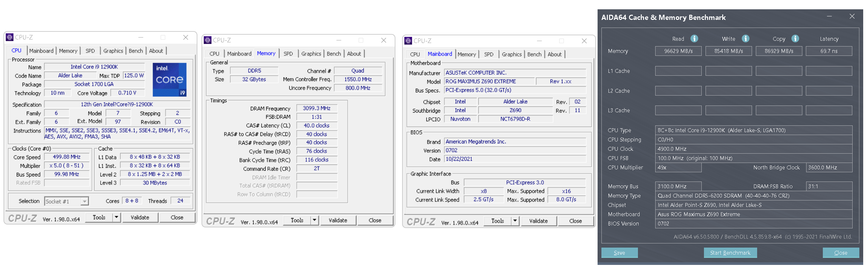The height and width of the screenshot is (271, 868).
Task: Click Memory Read result 96629 MB/s
Action: tap(678, 51)
